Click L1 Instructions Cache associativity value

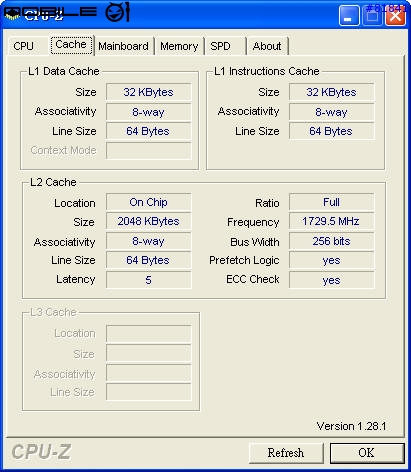pyautogui.click(x=331, y=112)
